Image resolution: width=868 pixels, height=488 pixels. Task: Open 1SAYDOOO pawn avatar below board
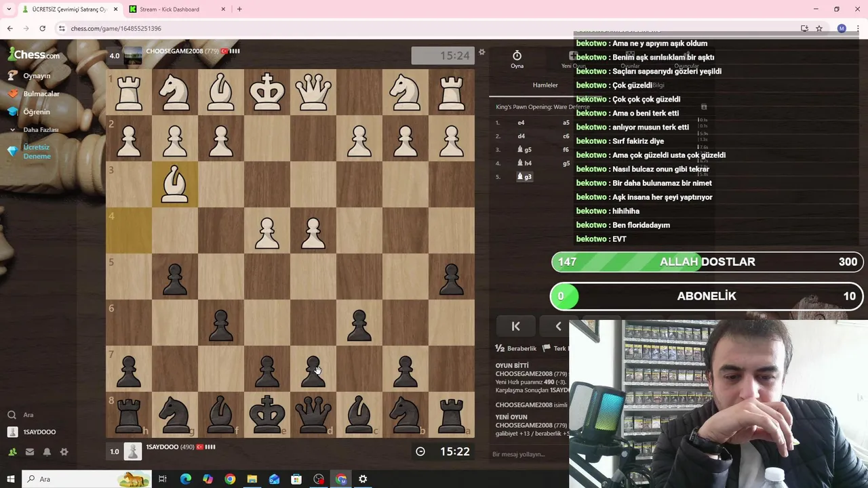click(133, 451)
